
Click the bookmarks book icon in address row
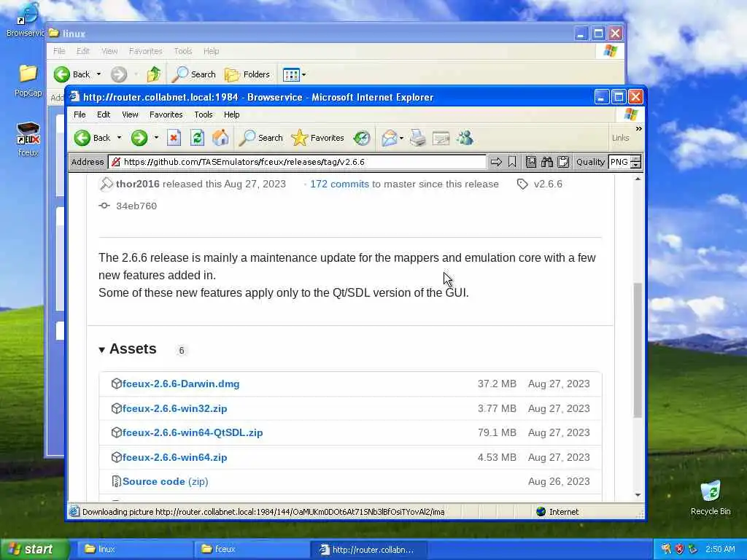click(x=531, y=162)
